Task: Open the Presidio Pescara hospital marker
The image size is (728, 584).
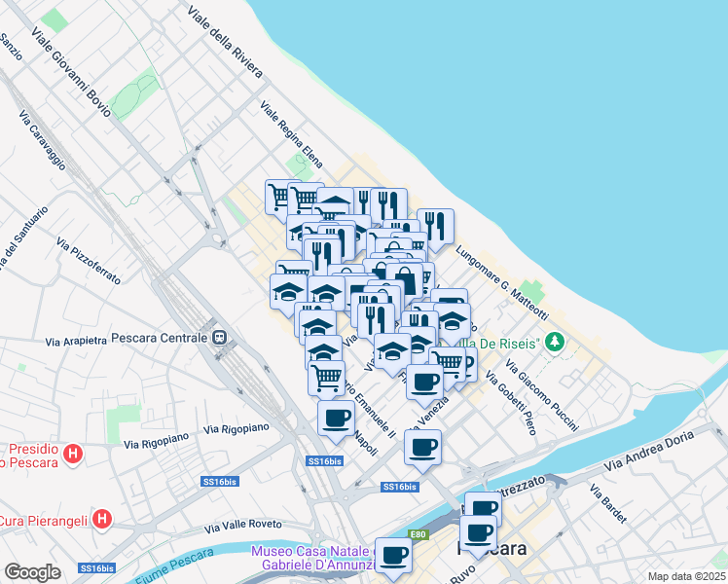Action: [73, 454]
